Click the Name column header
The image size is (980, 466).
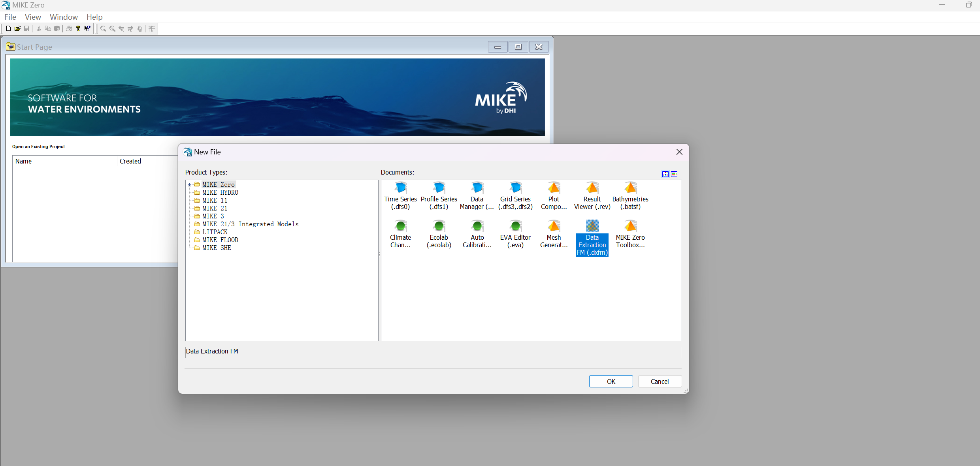tap(65, 161)
